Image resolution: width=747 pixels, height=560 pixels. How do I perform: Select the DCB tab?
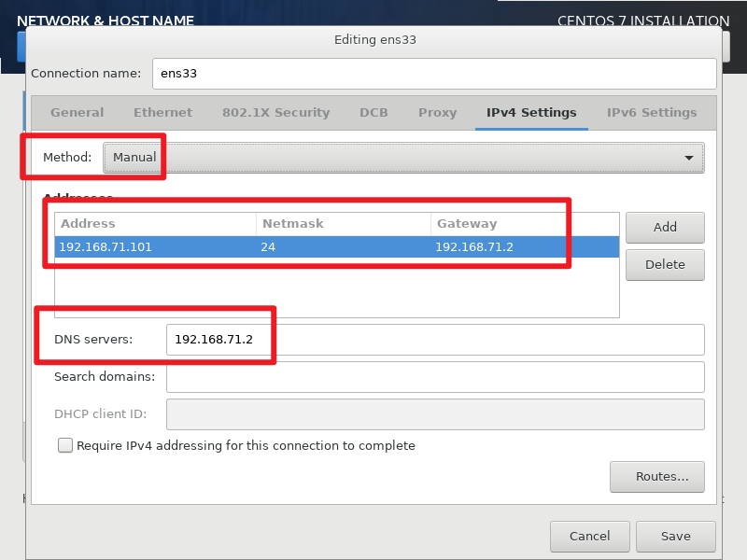(x=373, y=113)
